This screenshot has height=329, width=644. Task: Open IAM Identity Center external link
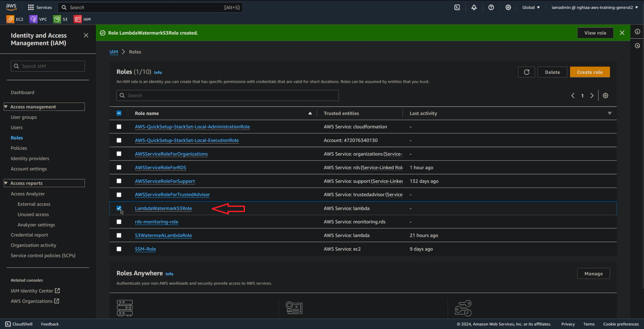[35, 291]
